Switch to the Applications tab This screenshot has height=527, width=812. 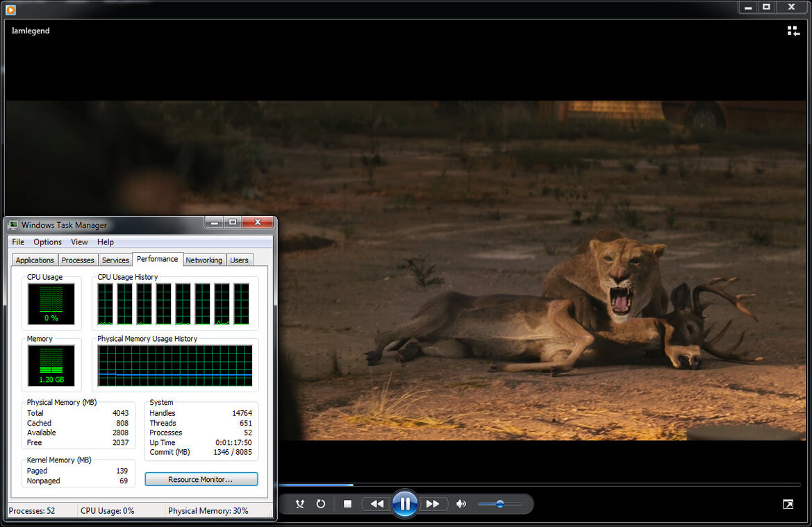pyautogui.click(x=35, y=260)
